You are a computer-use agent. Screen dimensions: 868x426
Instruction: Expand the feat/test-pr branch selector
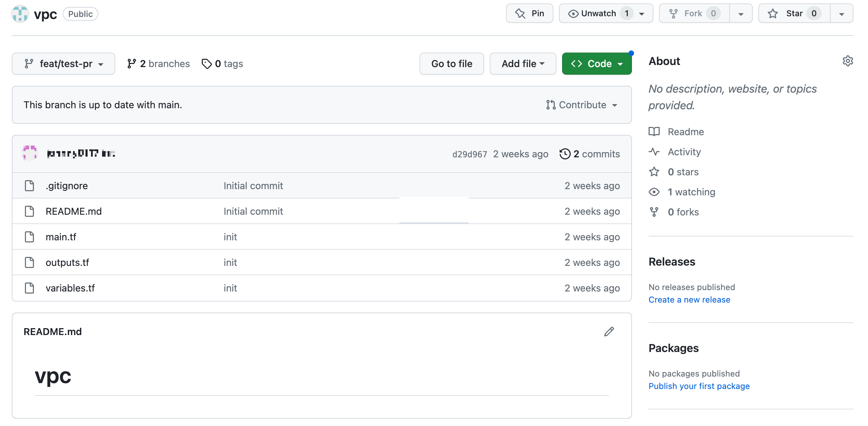(63, 64)
